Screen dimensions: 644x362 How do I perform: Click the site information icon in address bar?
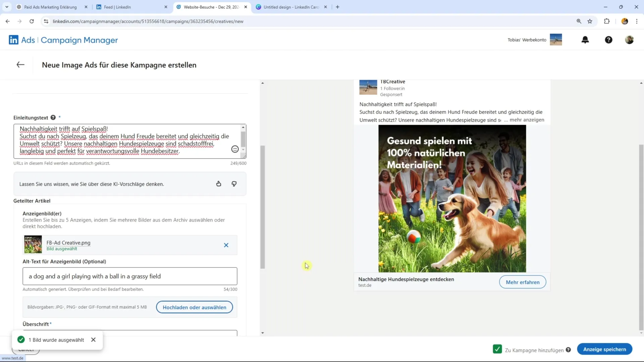[x=46, y=21]
